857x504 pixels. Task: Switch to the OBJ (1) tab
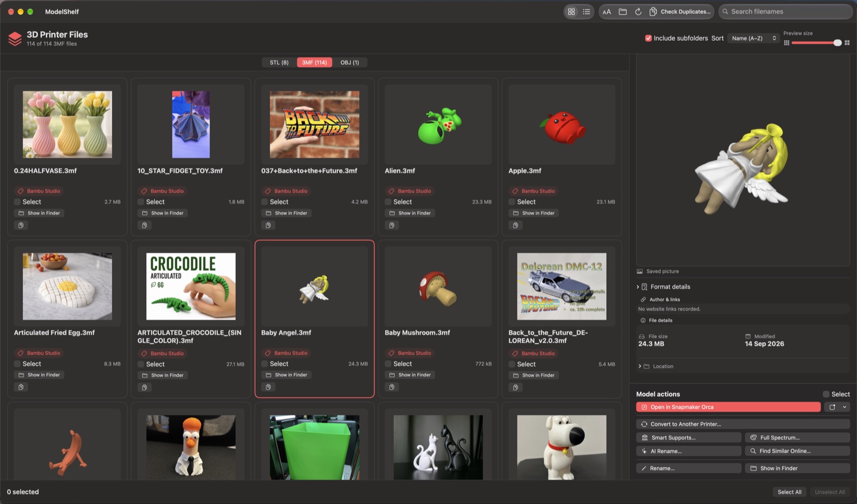[x=350, y=63]
